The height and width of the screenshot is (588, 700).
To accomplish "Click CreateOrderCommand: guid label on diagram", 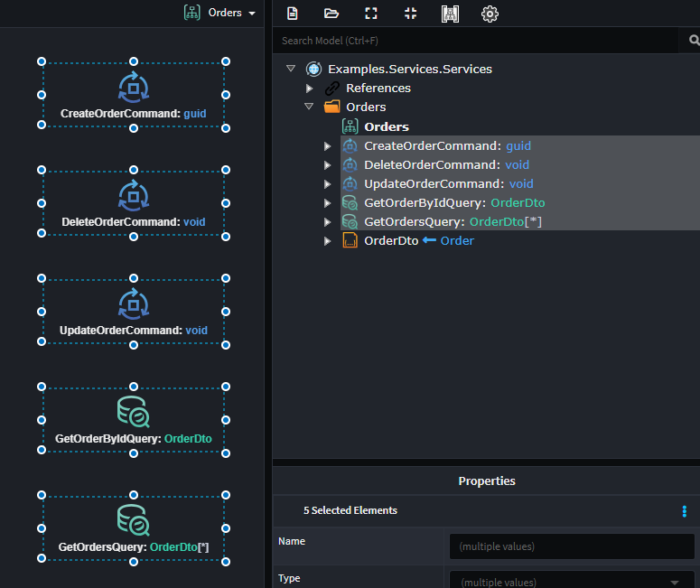I will 133,114.
